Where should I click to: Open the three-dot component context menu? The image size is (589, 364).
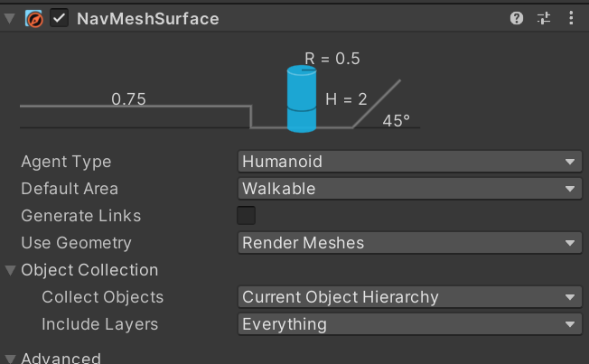(571, 18)
